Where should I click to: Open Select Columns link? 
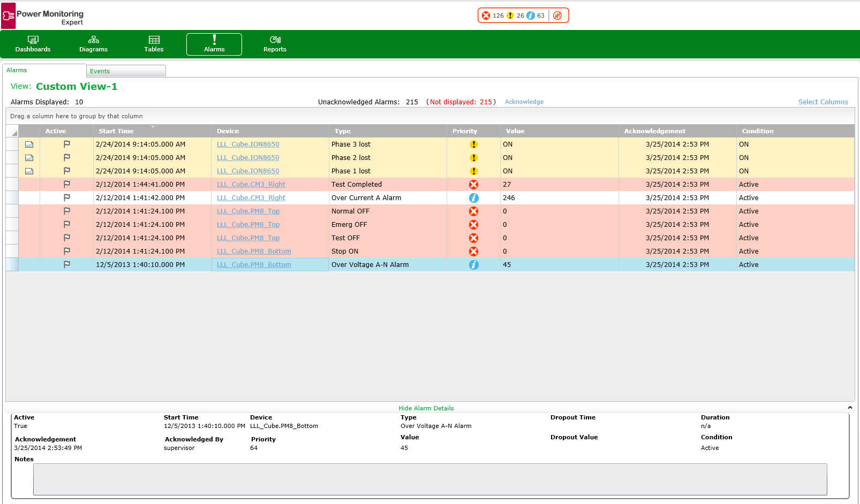823,102
